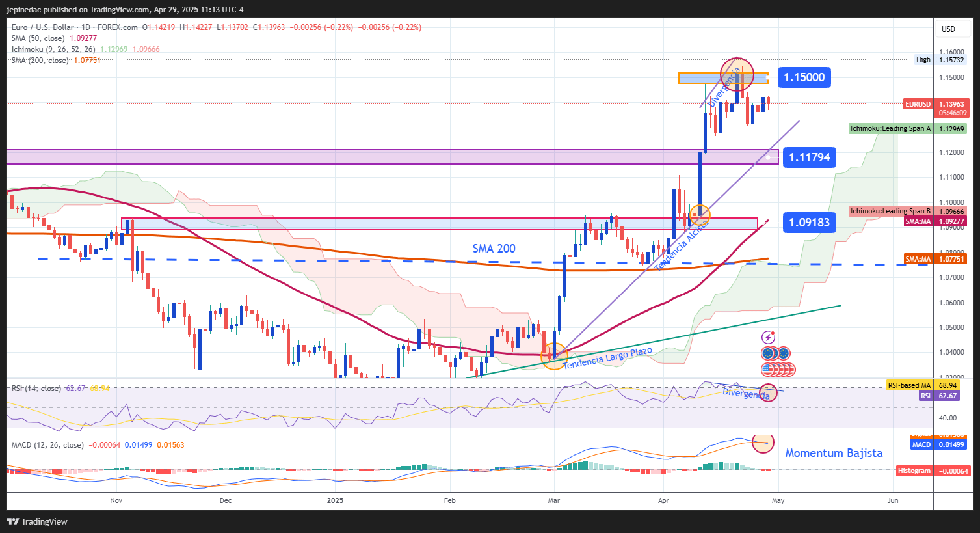Click the High 1.15732 axis label
Viewport: 980px width, 533px height.
(940, 60)
